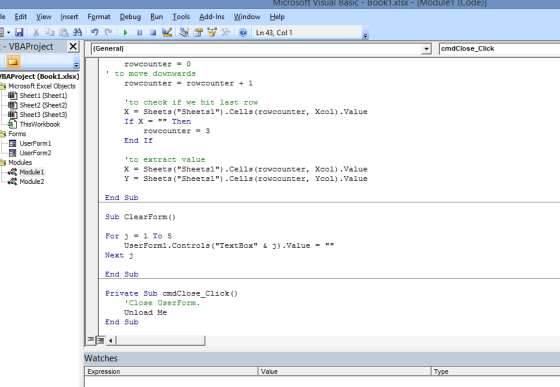Open the Window menu

247,17
